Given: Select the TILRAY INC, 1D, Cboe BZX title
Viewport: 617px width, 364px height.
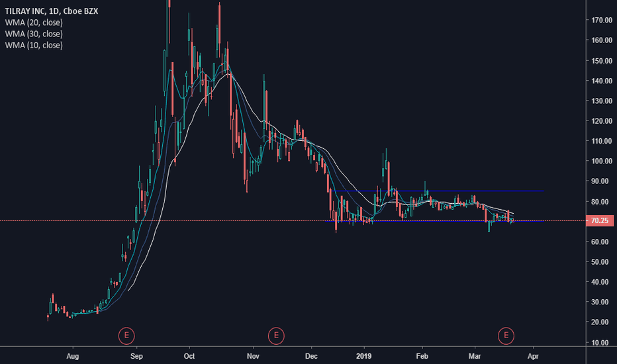Looking at the screenshot, I should [x=52, y=11].
